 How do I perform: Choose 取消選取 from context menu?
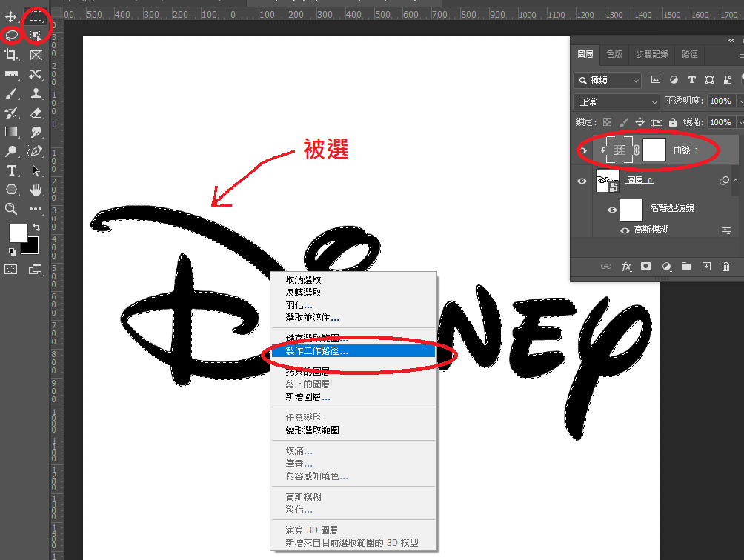[x=353, y=280]
